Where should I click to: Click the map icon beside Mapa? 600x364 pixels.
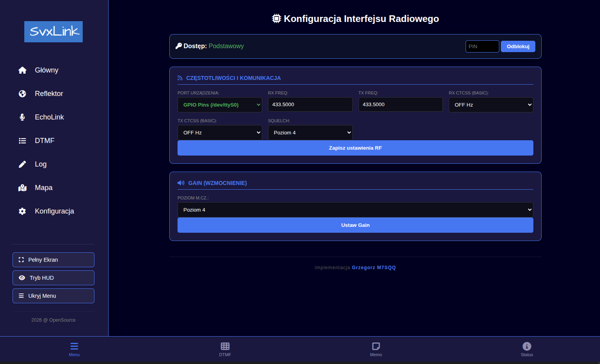point(22,188)
